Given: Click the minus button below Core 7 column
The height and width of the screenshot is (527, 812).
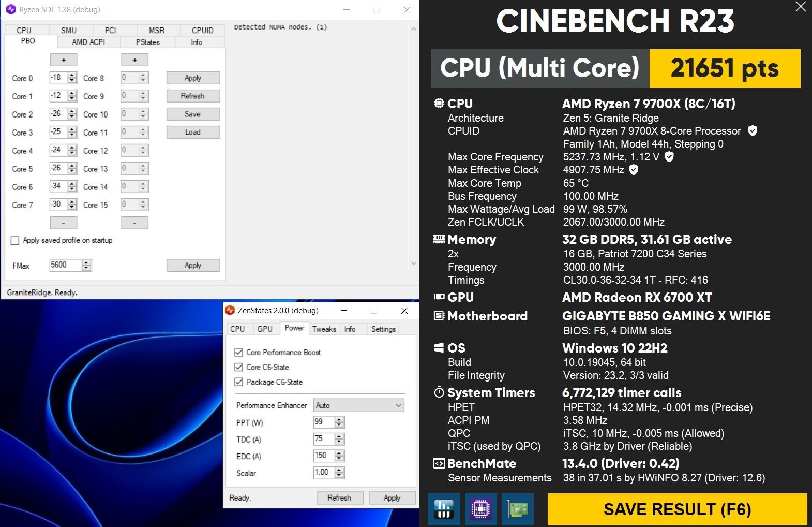Looking at the screenshot, I should point(64,223).
